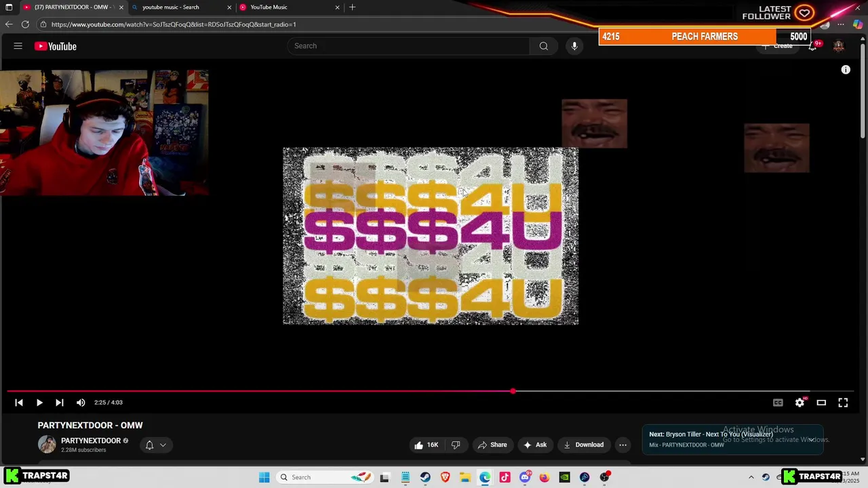Image resolution: width=868 pixels, height=488 pixels.
Task: Open the PARTYNEXTDOOR channel avatar
Action: 47,445
